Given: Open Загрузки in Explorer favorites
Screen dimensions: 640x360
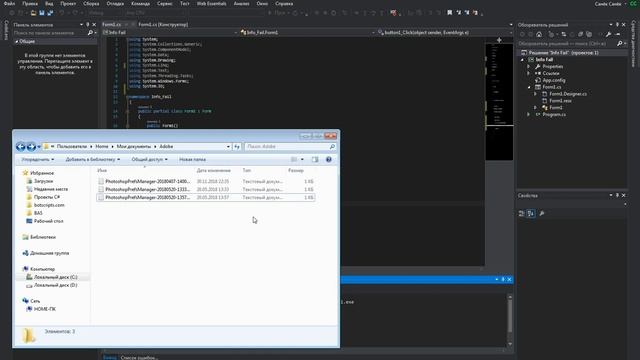Looking at the screenshot, I should pos(43,181).
